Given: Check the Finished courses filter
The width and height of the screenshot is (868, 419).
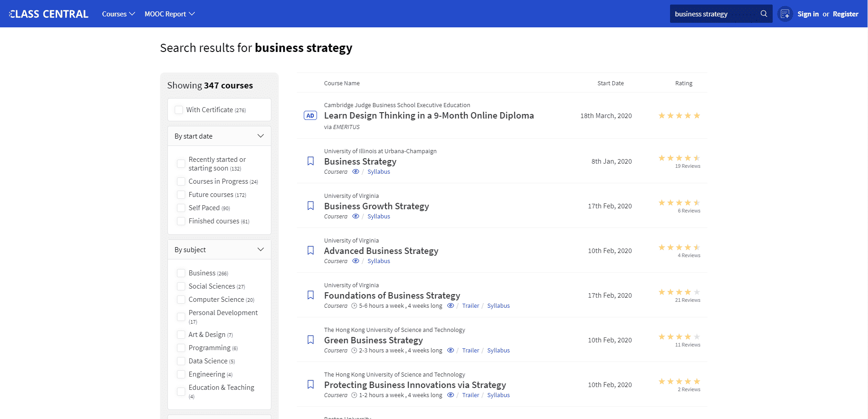Looking at the screenshot, I should 181,221.
